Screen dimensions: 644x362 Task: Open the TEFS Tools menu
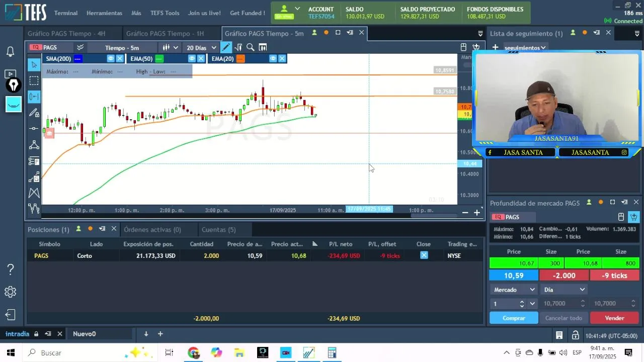point(165,13)
